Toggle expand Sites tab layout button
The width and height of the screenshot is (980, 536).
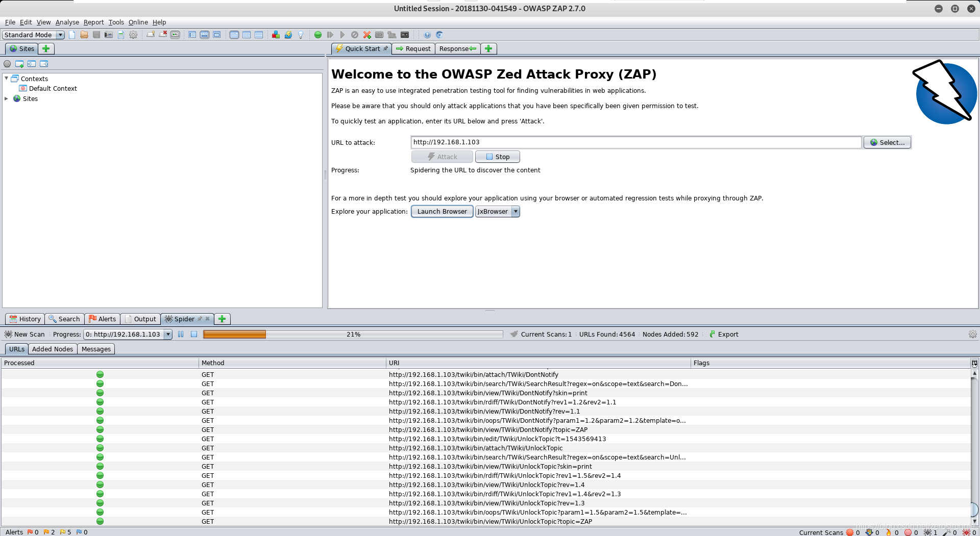[x=192, y=35]
